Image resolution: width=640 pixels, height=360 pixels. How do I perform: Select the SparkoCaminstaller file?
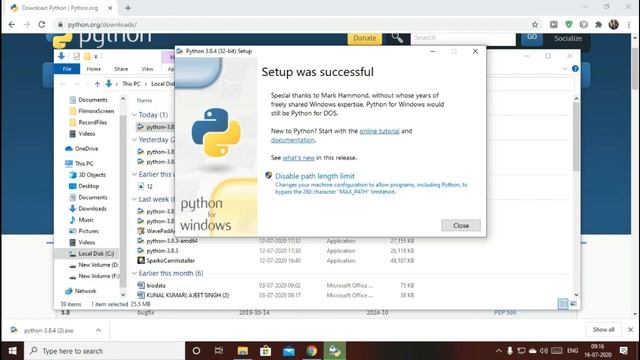170,260
